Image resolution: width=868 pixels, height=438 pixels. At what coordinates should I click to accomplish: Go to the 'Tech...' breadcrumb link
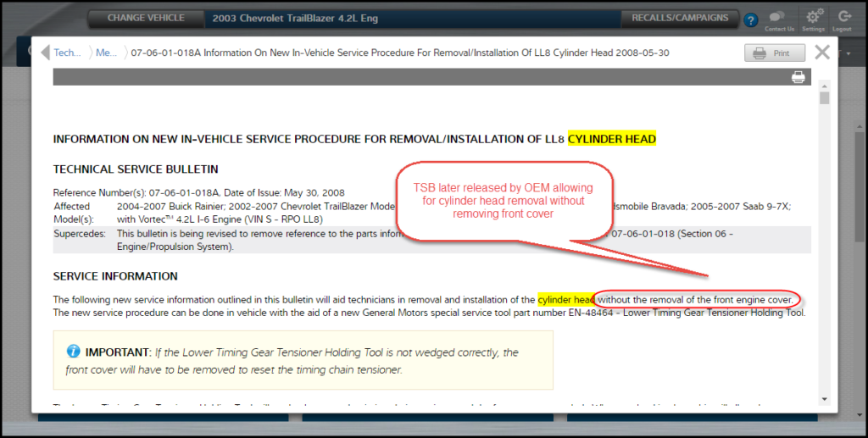67,53
